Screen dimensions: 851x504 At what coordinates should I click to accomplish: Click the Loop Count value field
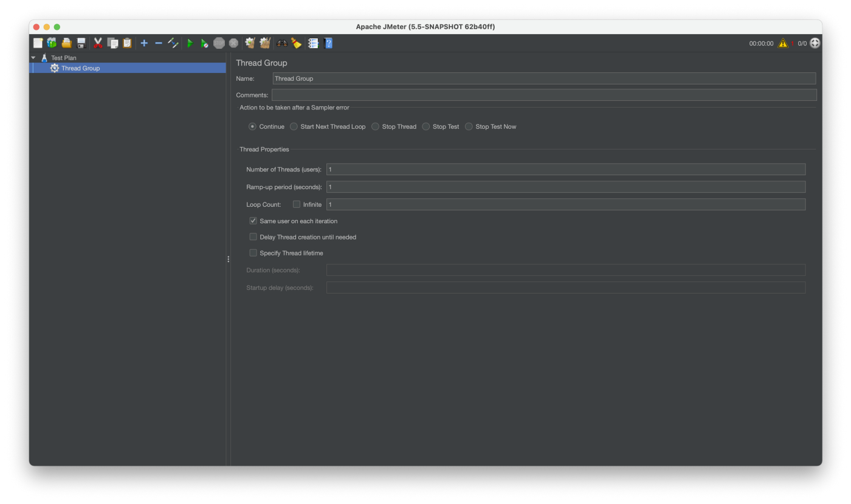(566, 204)
